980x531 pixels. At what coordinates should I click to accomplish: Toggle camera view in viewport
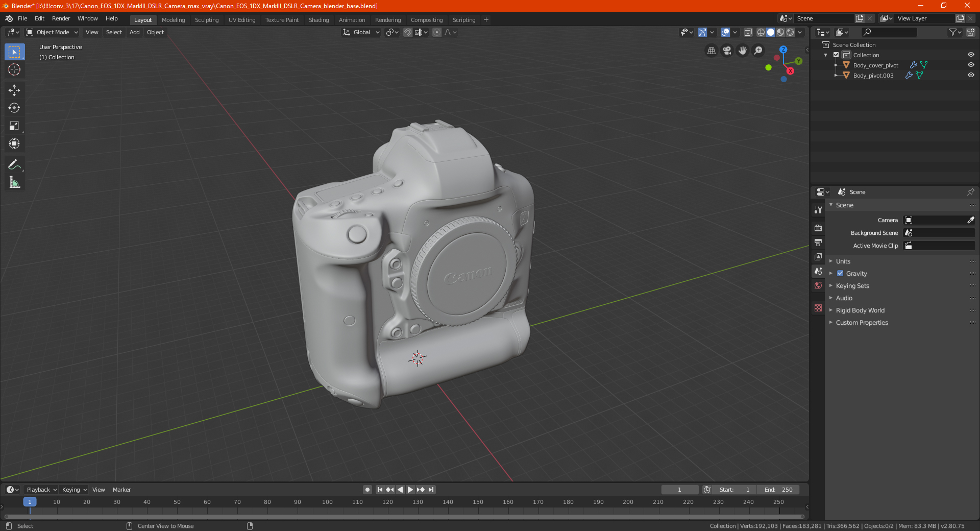(x=727, y=51)
